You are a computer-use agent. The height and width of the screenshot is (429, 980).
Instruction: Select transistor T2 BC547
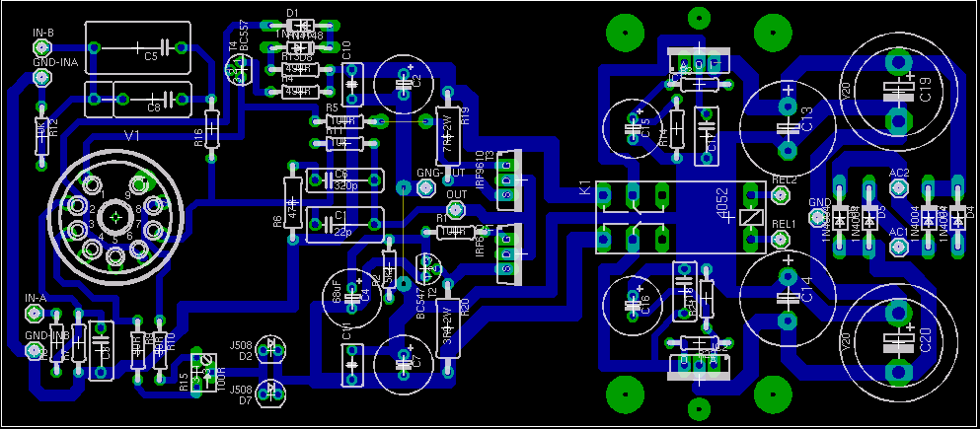coord(429,267)
